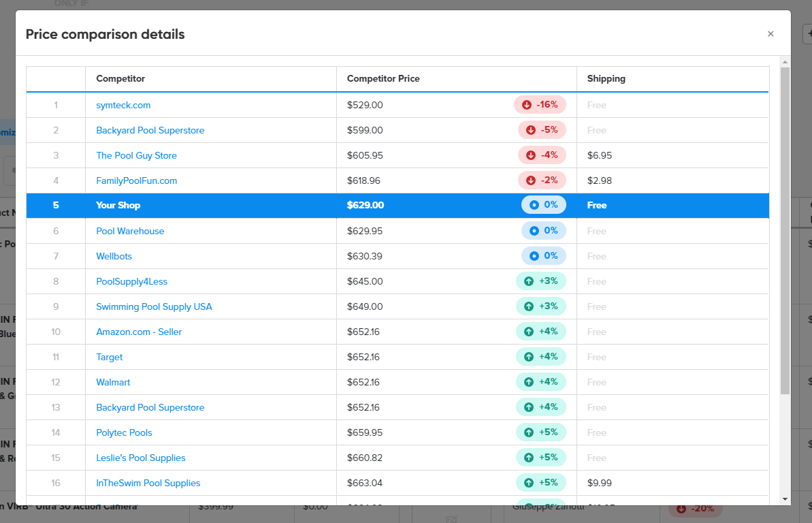Open FamilyPoolFun.com competitor link

[x=137, y=181]
